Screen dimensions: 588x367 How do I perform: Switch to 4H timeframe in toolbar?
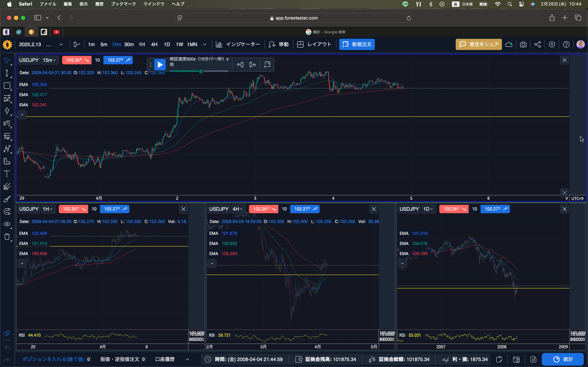154,44
